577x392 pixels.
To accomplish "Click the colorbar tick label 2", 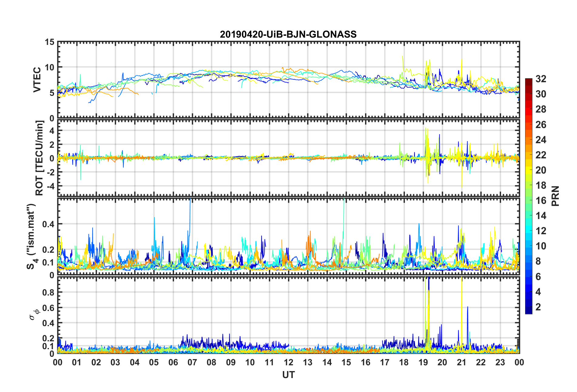I will click(x=538, y=307).
